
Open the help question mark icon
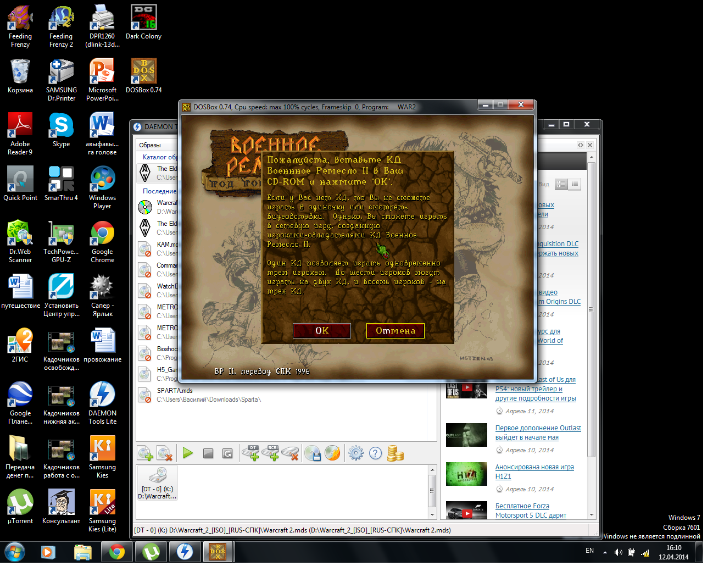[x=375, y=453]
